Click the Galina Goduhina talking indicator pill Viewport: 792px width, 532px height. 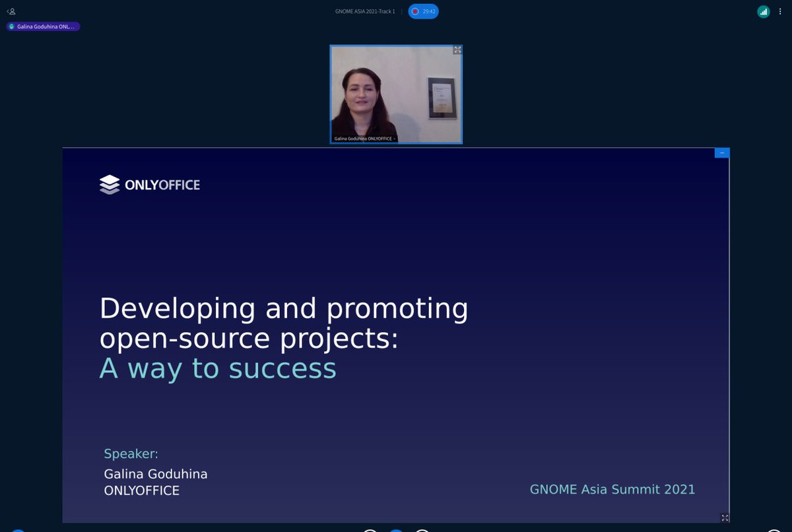[43, 26]
